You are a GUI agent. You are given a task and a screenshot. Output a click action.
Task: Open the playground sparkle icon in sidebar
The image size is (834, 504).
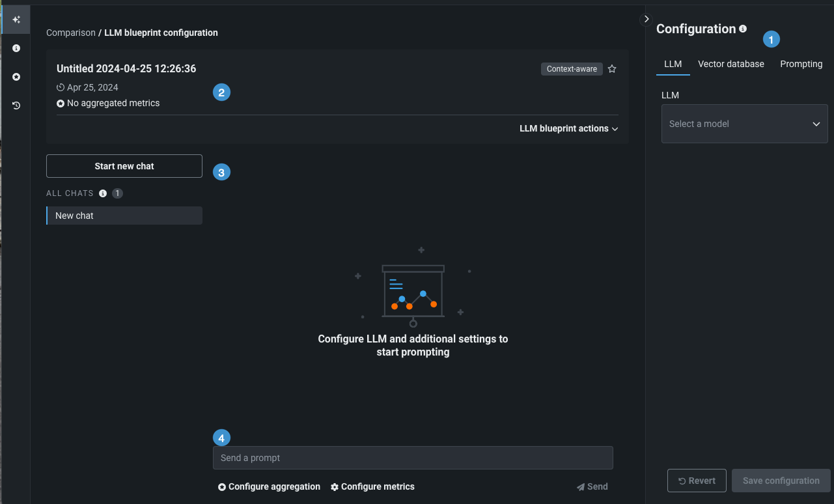(16, 20)
